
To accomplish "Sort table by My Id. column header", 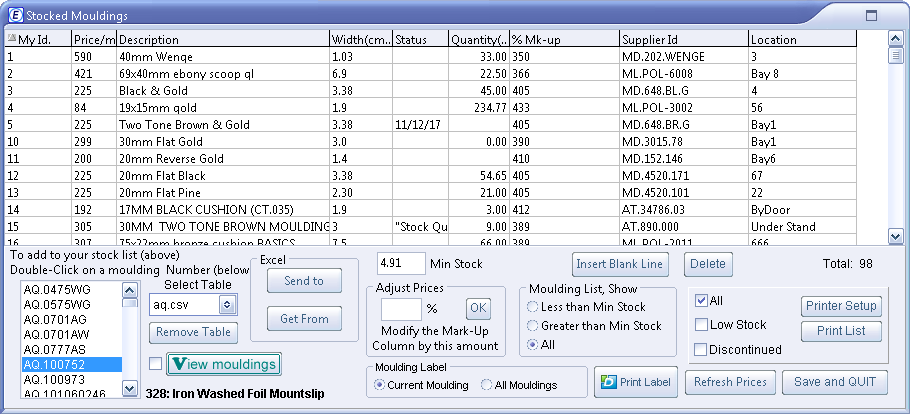I will tap(36, 40).
